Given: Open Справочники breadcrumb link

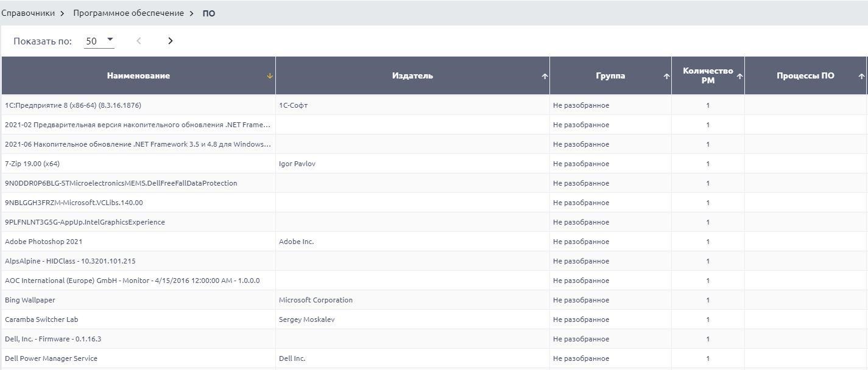Looking at the screenshot, I should tap(28, 13).
